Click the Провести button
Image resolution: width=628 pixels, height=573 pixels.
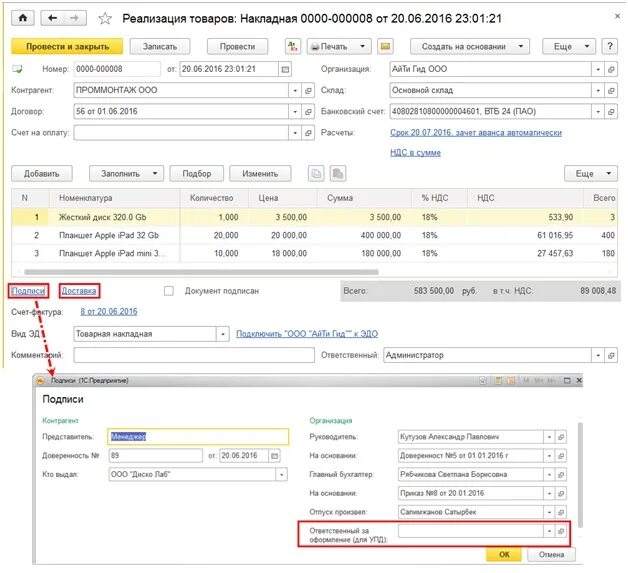point(237,46)
